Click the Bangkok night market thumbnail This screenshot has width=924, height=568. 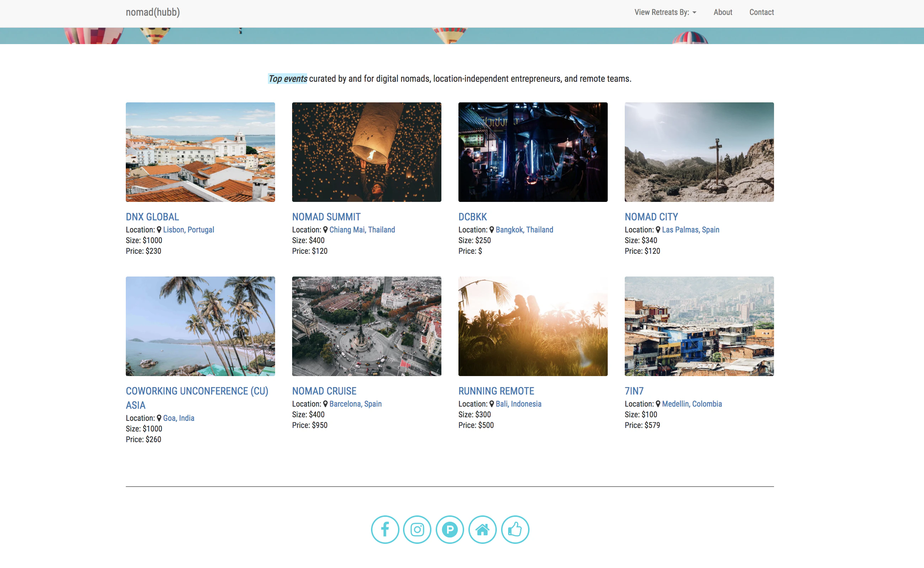point(533,152)
